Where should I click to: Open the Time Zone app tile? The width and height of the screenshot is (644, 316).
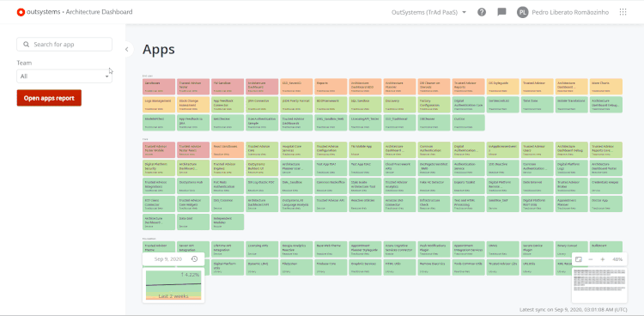[538, 105]
